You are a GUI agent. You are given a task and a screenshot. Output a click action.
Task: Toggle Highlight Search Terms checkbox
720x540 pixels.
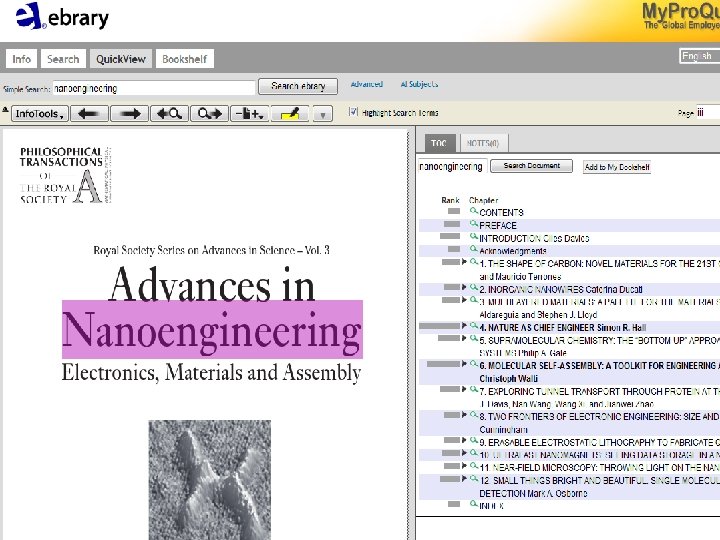coord(353,112)
